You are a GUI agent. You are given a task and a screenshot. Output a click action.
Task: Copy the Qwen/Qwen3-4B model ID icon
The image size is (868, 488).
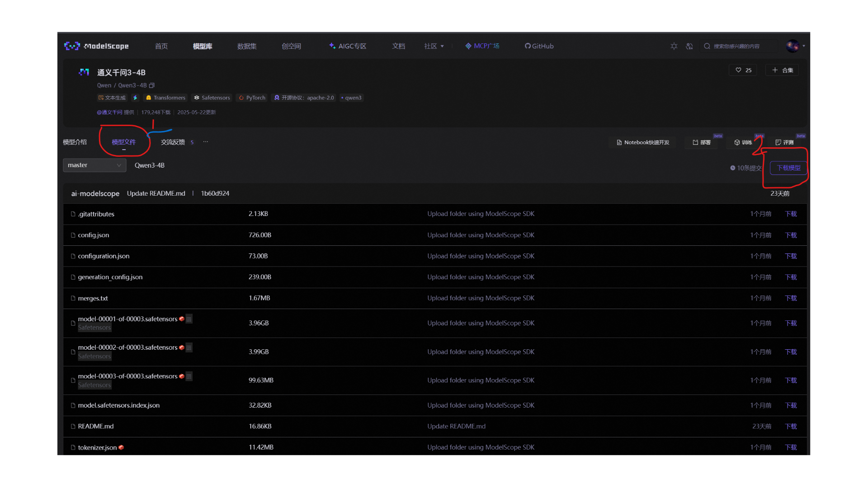click(152, 85)
